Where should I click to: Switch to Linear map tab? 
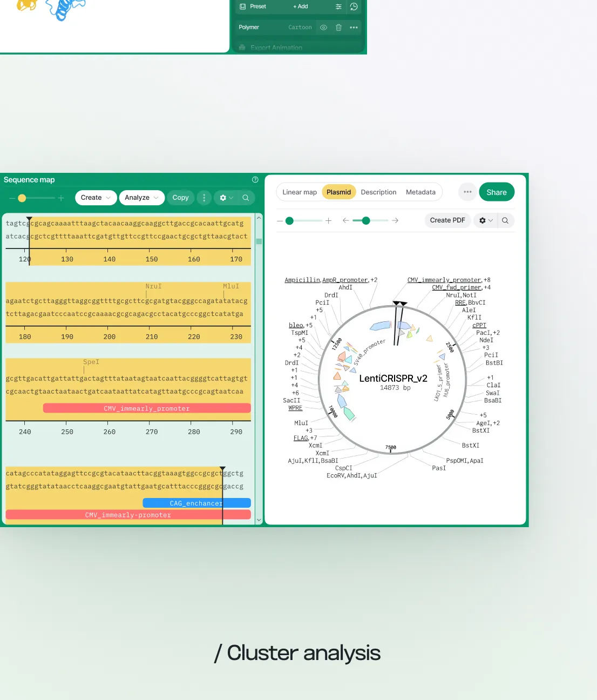click(x=300, y=192)
